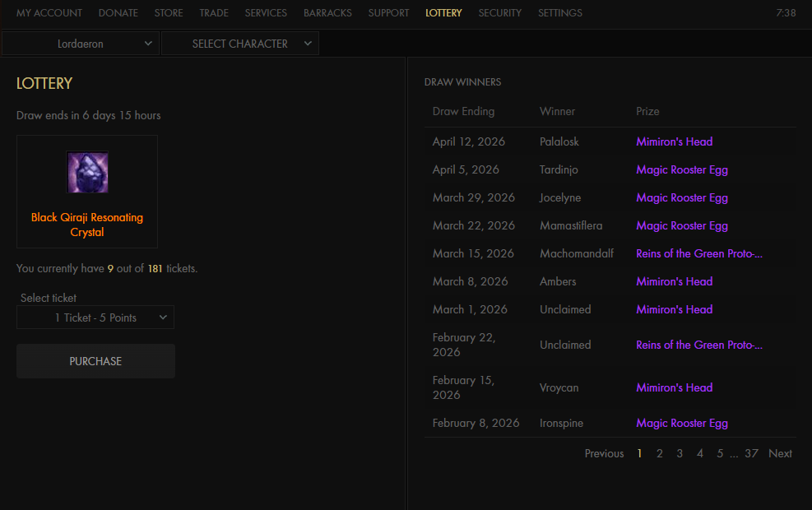This screenshot has width=812, height=510.
Task: Jump to last page 37 of winners
Action: (751, 453)
